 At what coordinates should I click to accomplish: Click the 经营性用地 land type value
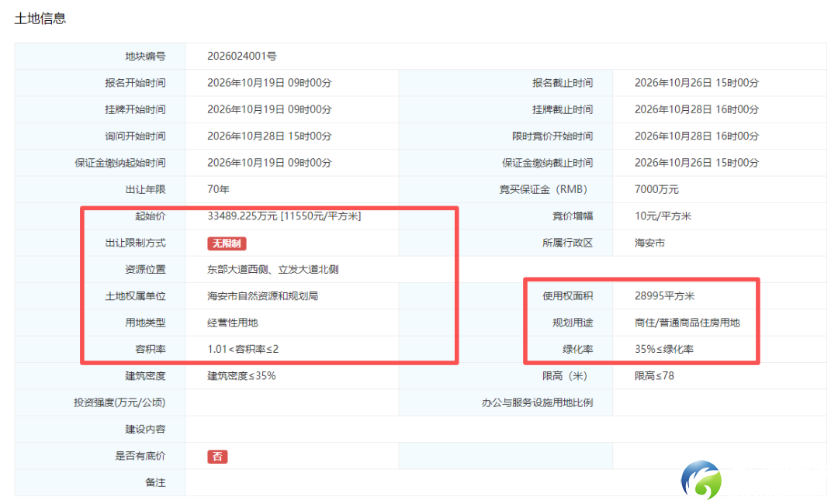[x=233, y=323]
